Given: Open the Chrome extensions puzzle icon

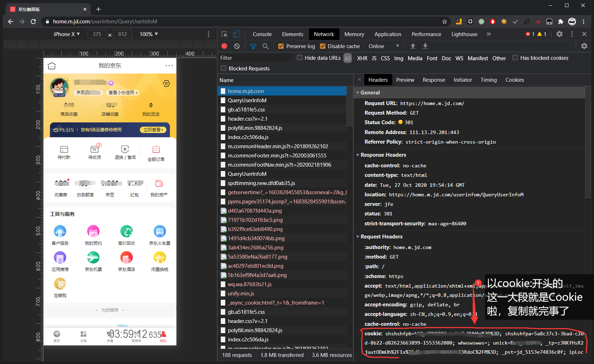Looking at the screenshot, I should [561, 22].
